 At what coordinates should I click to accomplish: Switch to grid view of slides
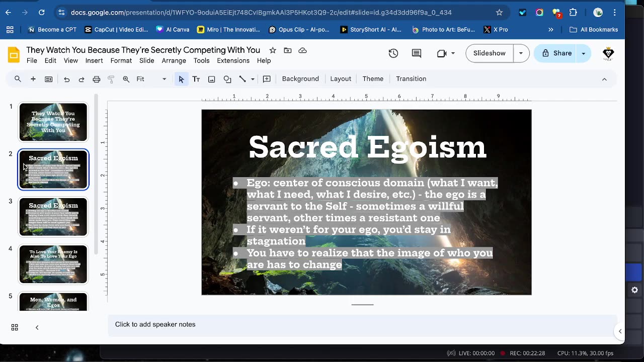click(x=15, y=327)
